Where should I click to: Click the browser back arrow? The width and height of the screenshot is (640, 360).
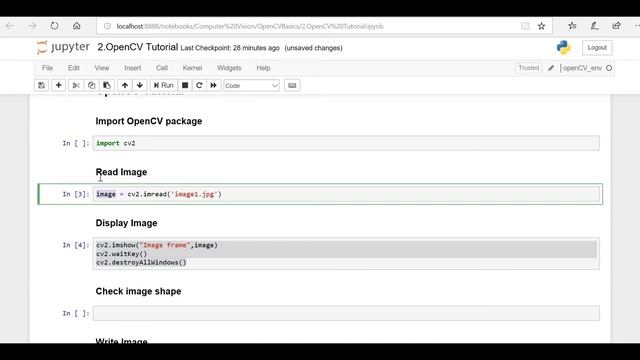[10, 26]
